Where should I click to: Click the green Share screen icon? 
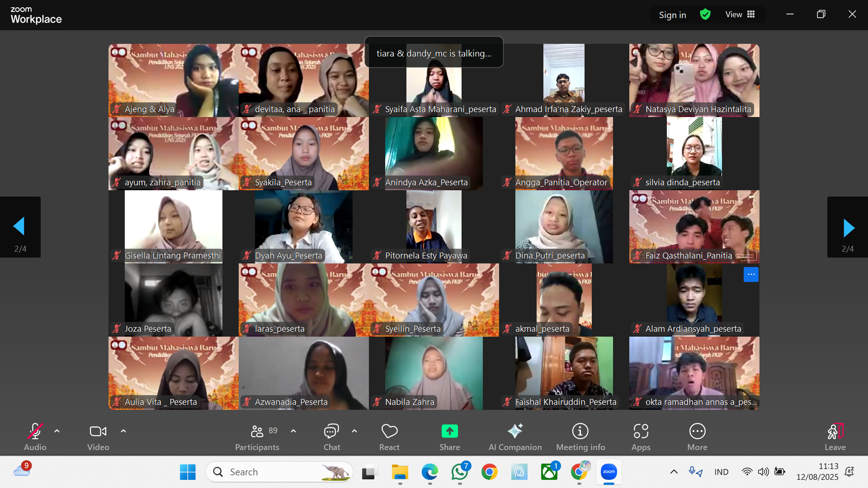[x=449, y=432]
